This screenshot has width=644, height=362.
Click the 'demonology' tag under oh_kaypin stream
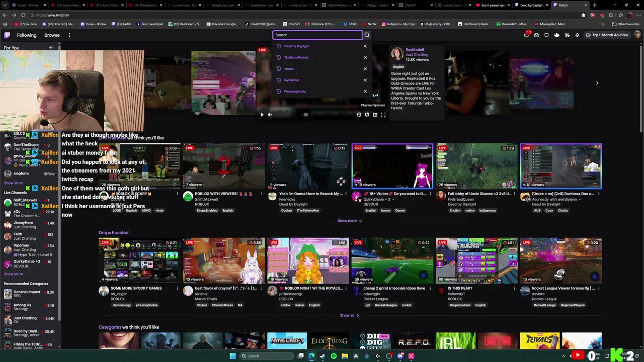[121, 305]
